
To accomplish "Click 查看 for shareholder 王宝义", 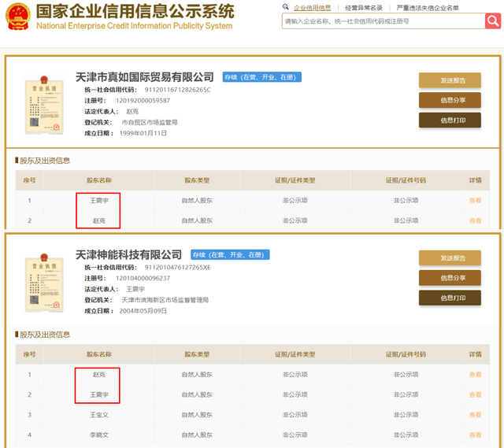I will point(475,414).
